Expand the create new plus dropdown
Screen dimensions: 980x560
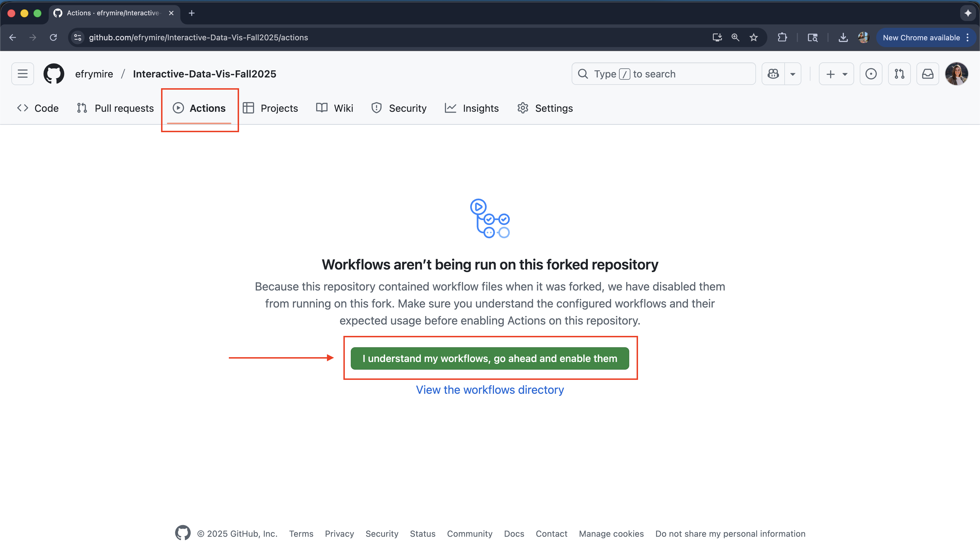click(x=836, y=73)
